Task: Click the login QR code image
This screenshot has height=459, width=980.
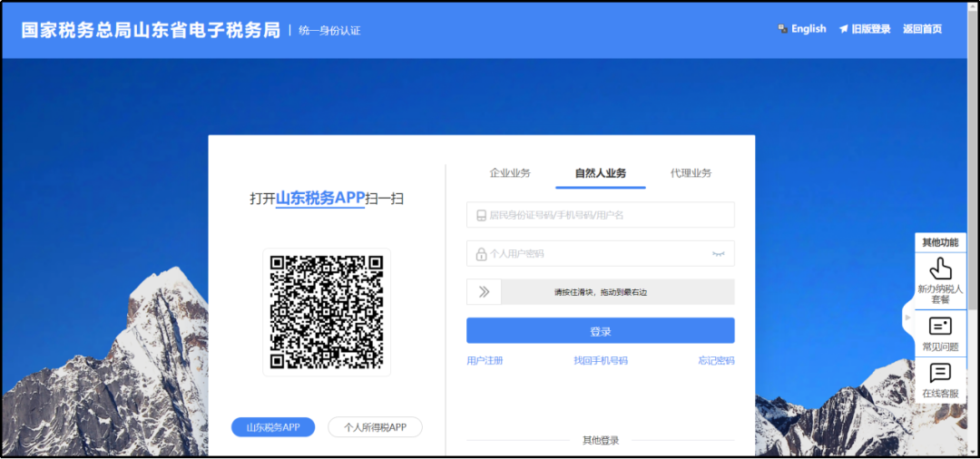Action: pos(327,312)
